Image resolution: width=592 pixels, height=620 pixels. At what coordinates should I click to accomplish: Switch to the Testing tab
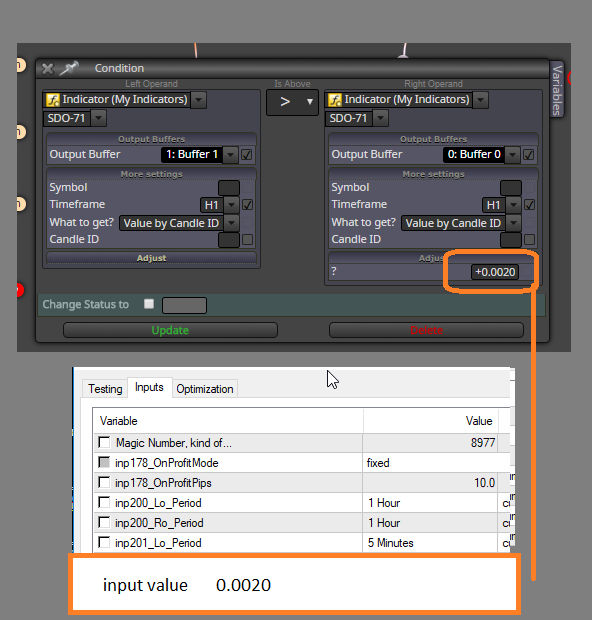105,389
